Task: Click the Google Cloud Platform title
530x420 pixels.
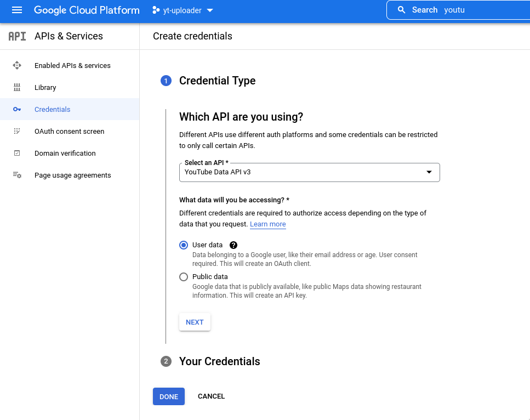Action: pyautogui.click(x=87, y=10)
